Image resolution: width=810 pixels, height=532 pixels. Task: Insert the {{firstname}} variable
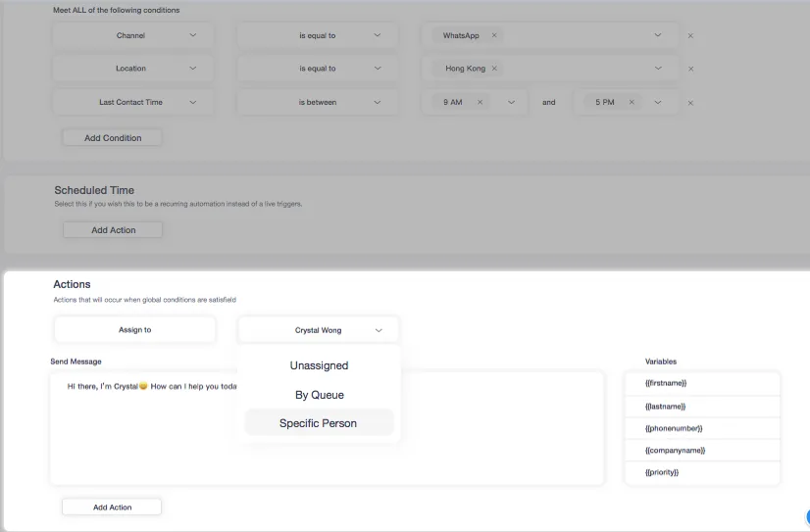[x=702, y=383]
